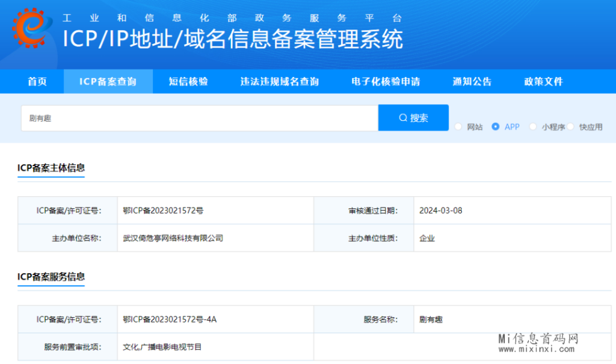Click the search input containing 剧有趣
The width and height of the screenshot is (616, 364).
pyautogui.click(x=199, y=119)
